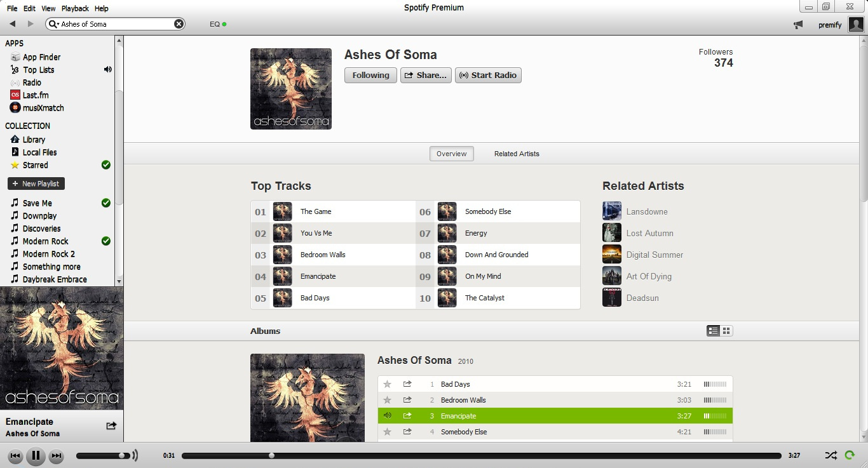Open the musiXmatch lyrics app
The height and width of the screenshot is (468, 868).
pos(43,108)
